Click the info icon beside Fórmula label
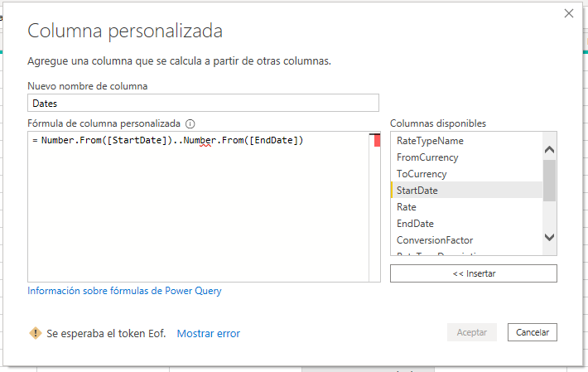 pos(190,123)
